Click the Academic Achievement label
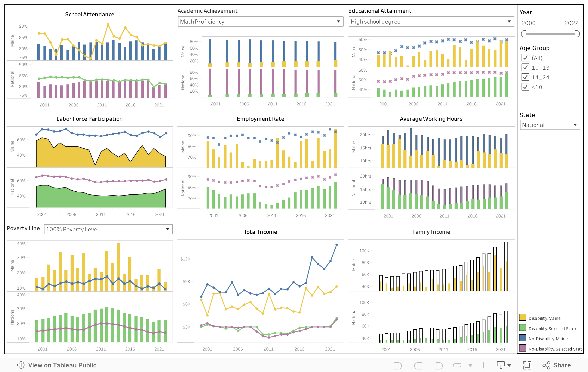 pyautogui.click(x=208, y=11)
